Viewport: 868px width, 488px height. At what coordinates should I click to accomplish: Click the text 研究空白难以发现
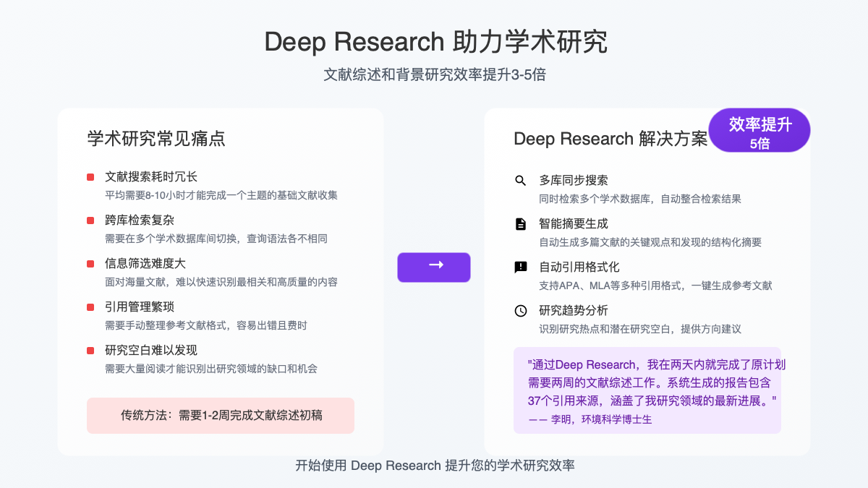click(x=151, y=350)
